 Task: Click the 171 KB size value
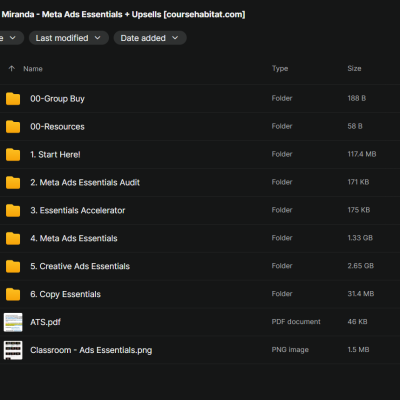(358, 182)
